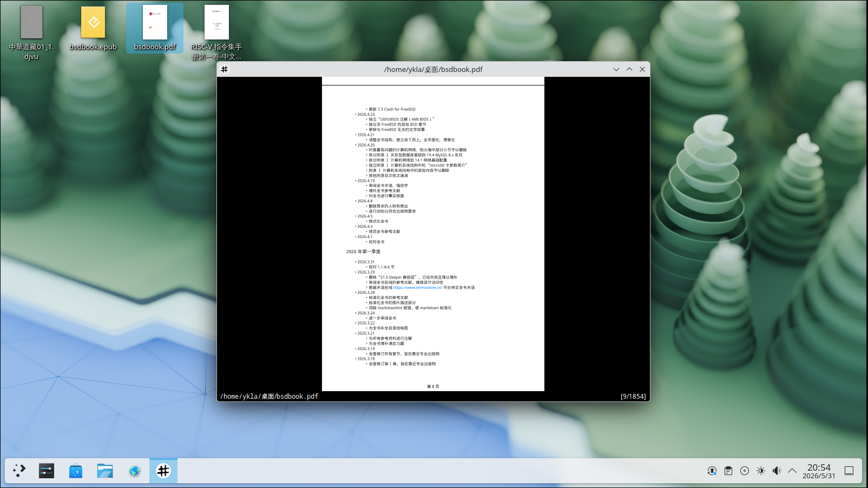Click the entry dated 2026.3.18
Screen dimensions: 868x488
pos(366,359)
